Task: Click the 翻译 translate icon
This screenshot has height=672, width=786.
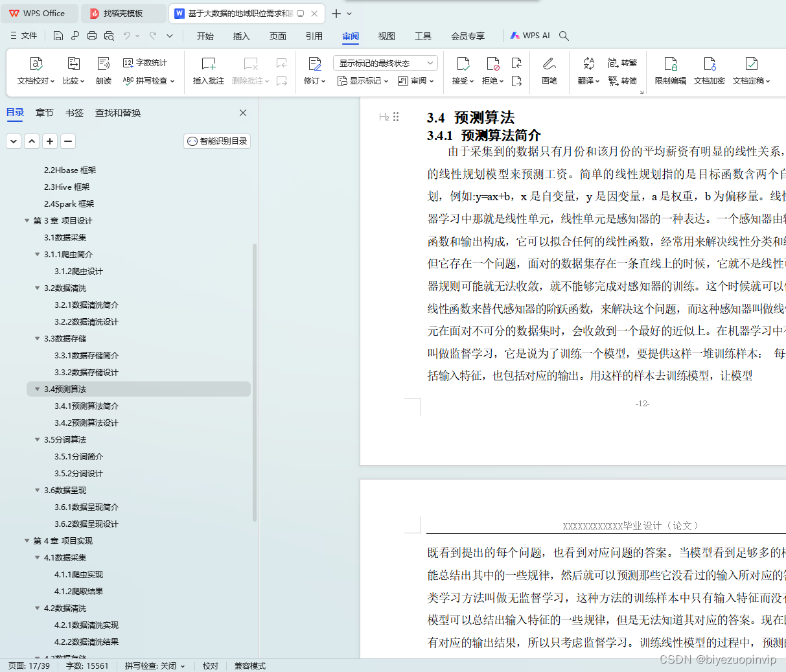Action: (588, 64)
